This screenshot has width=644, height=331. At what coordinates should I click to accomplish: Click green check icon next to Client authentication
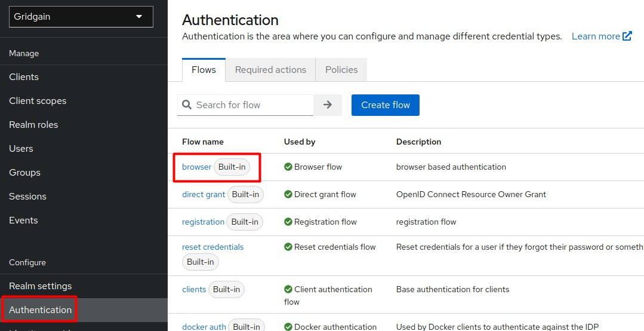[288, 289]
